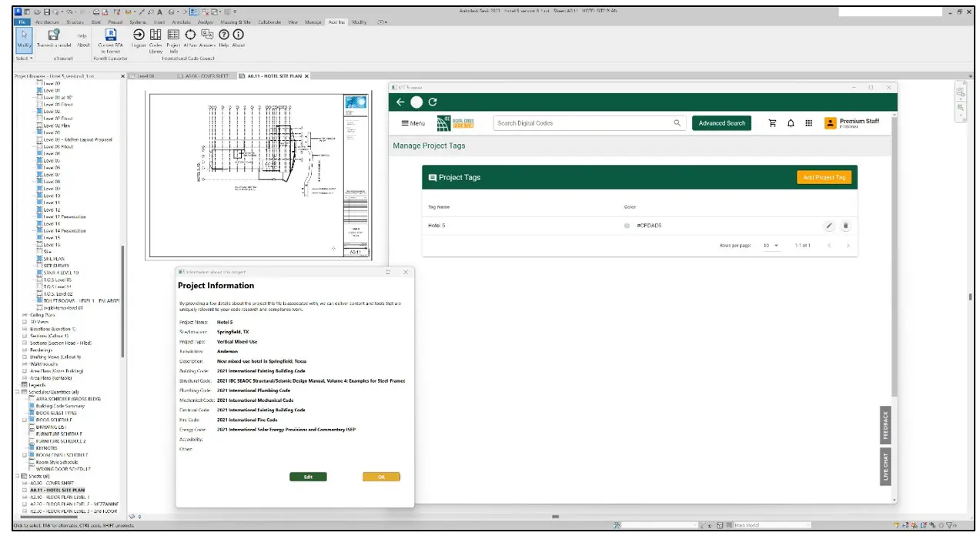Open Convert RFA to FormIt tool
Image resolution: width=980 pixels, height=536 pixels.
111,40
